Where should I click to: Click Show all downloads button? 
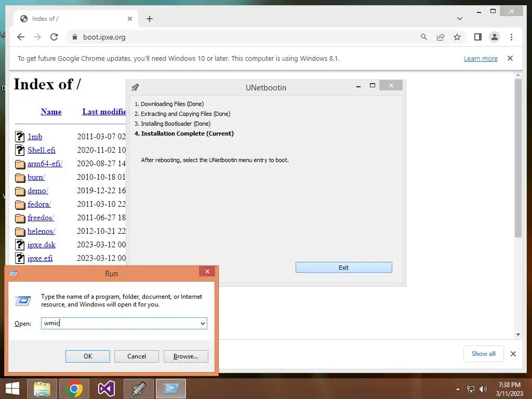pos(484,354)
